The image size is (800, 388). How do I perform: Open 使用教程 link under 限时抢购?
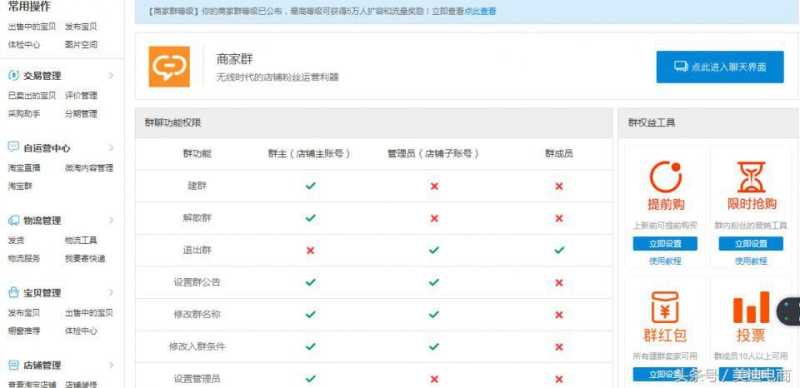point(751,261)
